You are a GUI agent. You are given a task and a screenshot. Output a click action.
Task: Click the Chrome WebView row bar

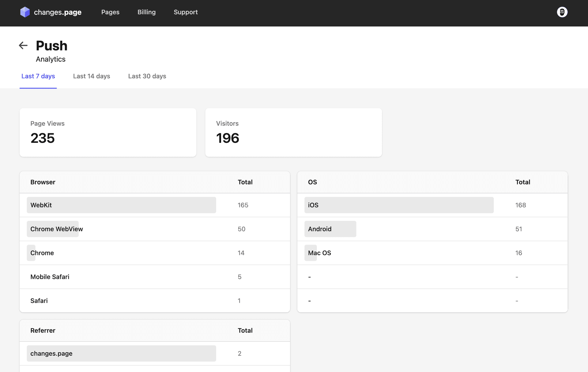tap(53, 229)
